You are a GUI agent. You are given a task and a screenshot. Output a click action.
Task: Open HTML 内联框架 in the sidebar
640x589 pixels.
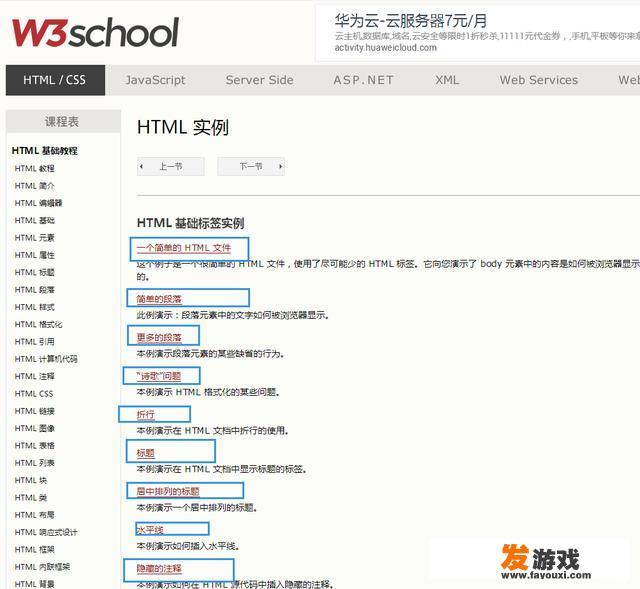(x=42, y=567)
